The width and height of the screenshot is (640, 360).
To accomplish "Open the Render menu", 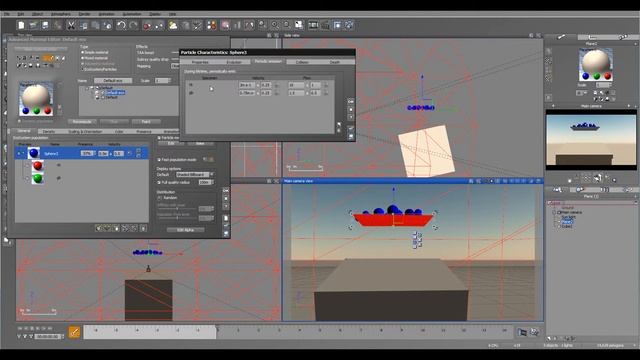I will point(84,14).
